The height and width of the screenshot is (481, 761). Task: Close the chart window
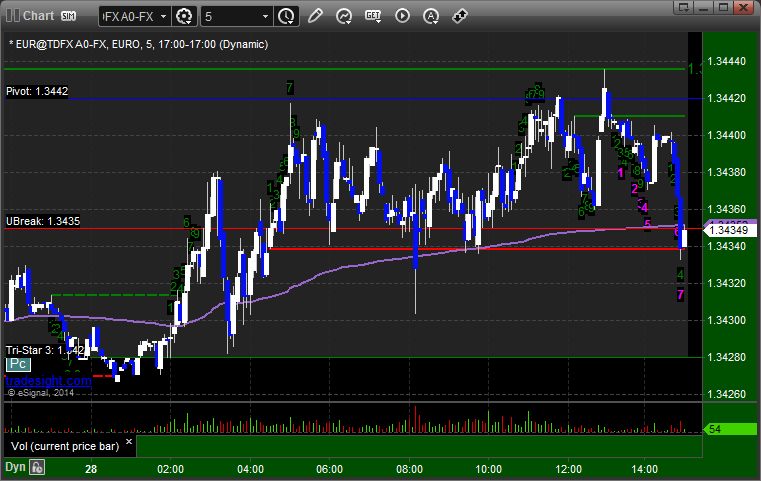pos(743,7)
